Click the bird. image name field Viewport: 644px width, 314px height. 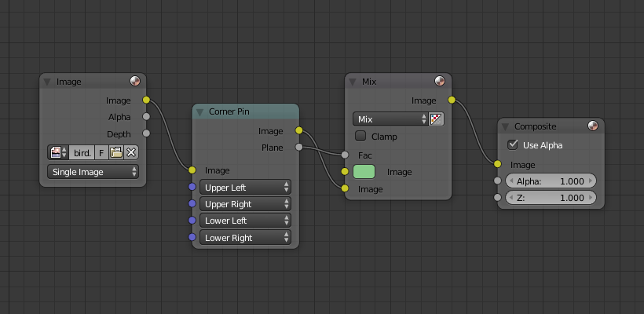pos(82,153)
